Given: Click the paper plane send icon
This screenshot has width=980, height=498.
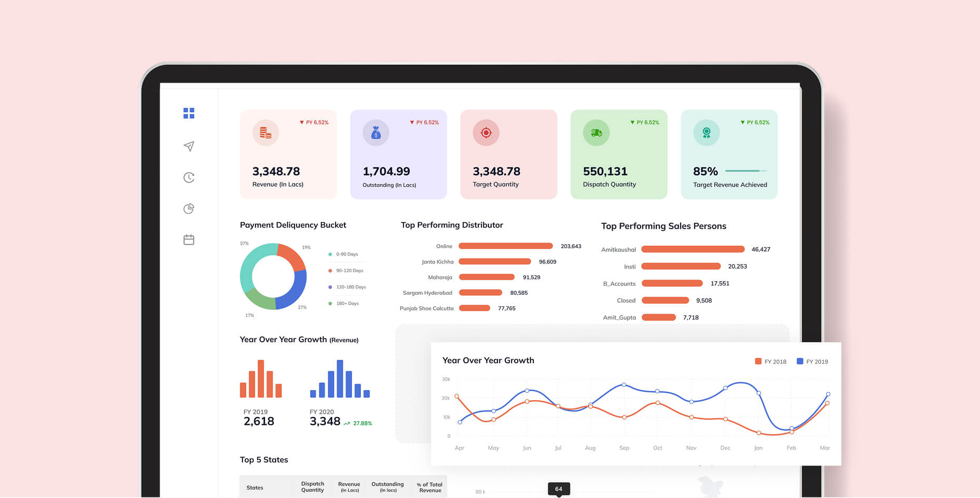Looking at the screenshot, I should point(189,146).
